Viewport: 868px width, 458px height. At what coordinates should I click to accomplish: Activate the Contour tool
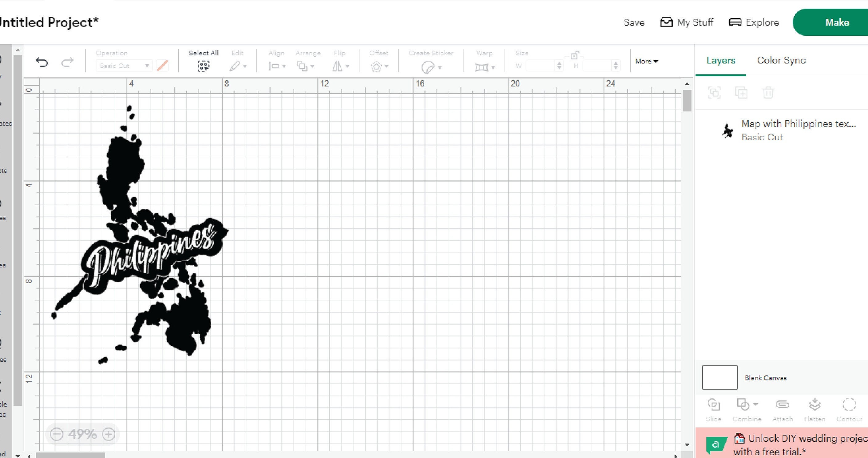[849, 405]
